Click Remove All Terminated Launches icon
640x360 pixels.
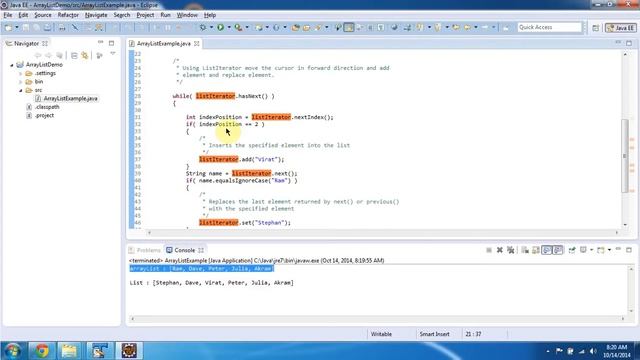tap(511, 250)
